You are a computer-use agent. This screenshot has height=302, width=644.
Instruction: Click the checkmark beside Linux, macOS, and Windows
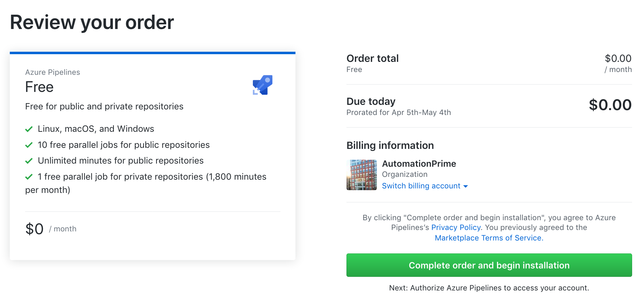pyautogui.click(x=29, y=129)
